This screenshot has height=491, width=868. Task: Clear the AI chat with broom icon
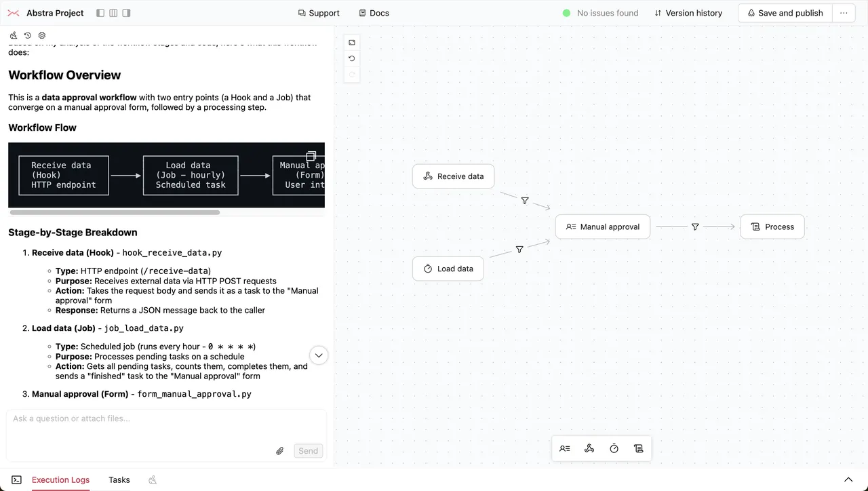pyautogui.click(x=14, y=35)
